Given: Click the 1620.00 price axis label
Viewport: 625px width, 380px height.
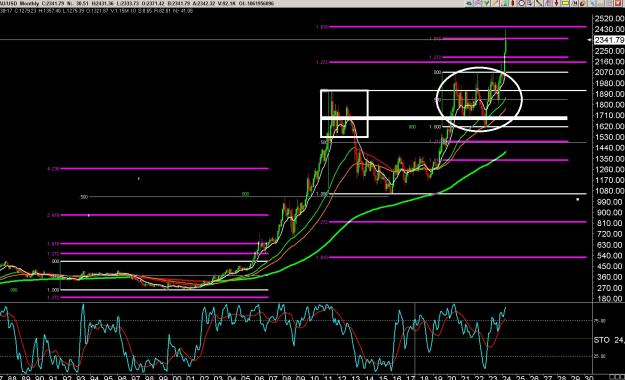Looking at the screenshot, I should pyautogui.click(x=609, y=126).
